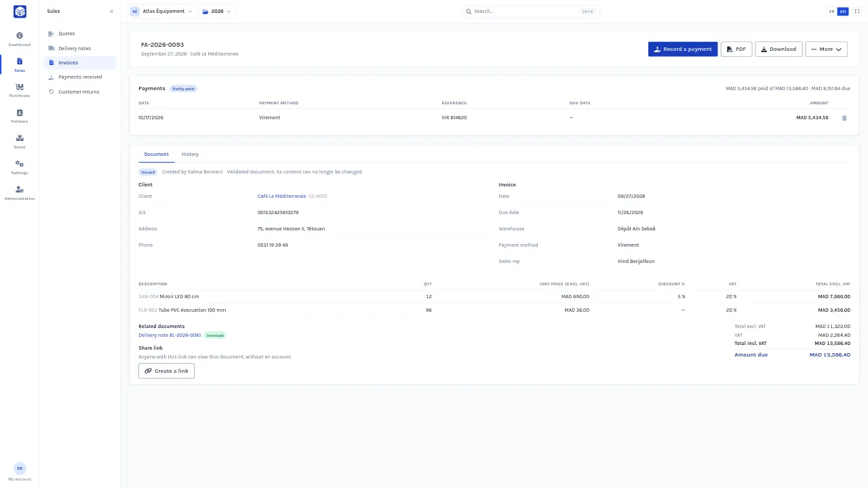Open the Settings module
Screen dimensions: 868x488
click(20, 167)
